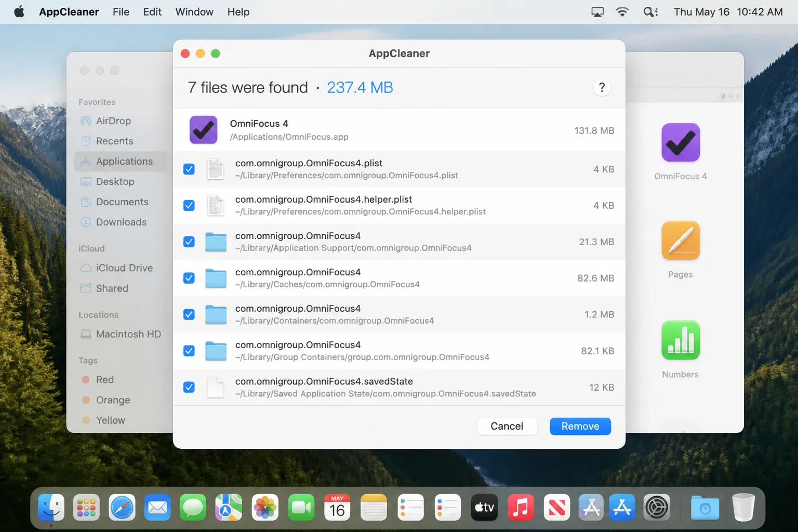Open Calendar from the Dock
This screenshot has height=532, width=798.
337,507
